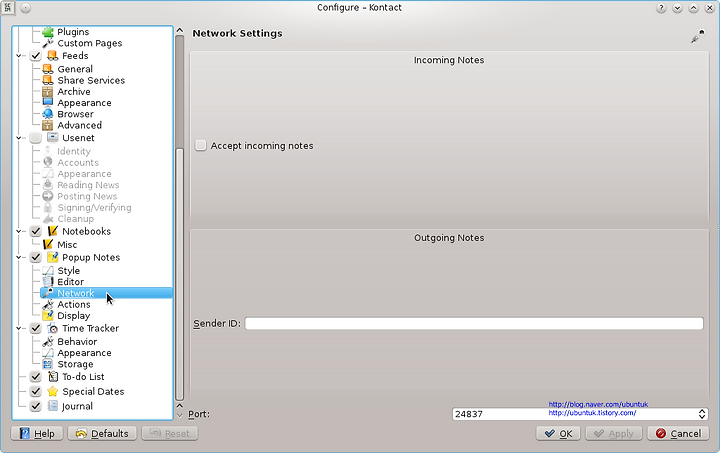Click the window help question button

click(x=661, y=8)
